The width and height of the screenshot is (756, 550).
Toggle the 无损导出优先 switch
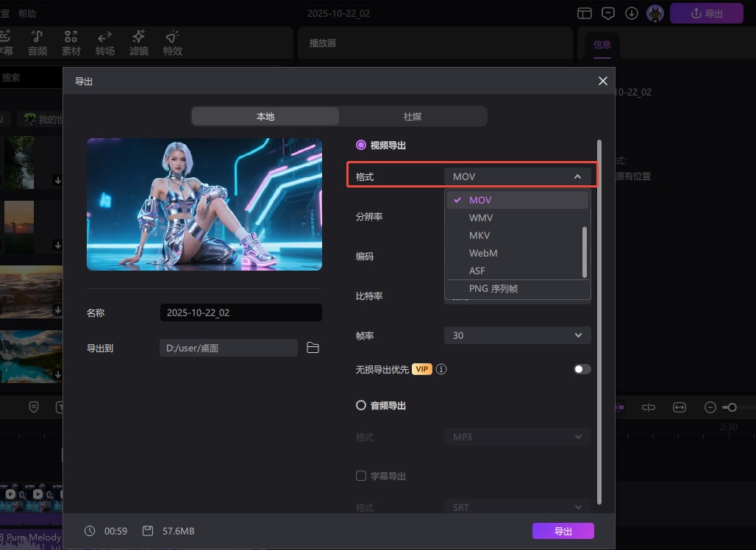(582, 369)
